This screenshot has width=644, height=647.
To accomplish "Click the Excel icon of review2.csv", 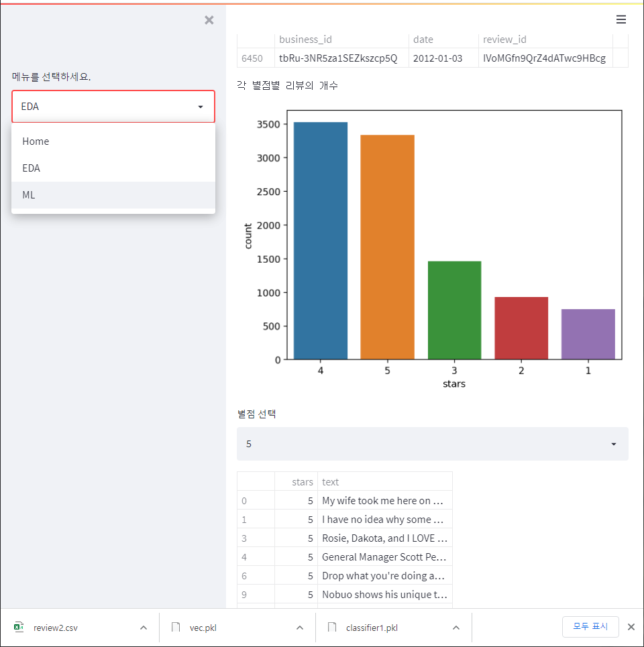I will point(19,627).
